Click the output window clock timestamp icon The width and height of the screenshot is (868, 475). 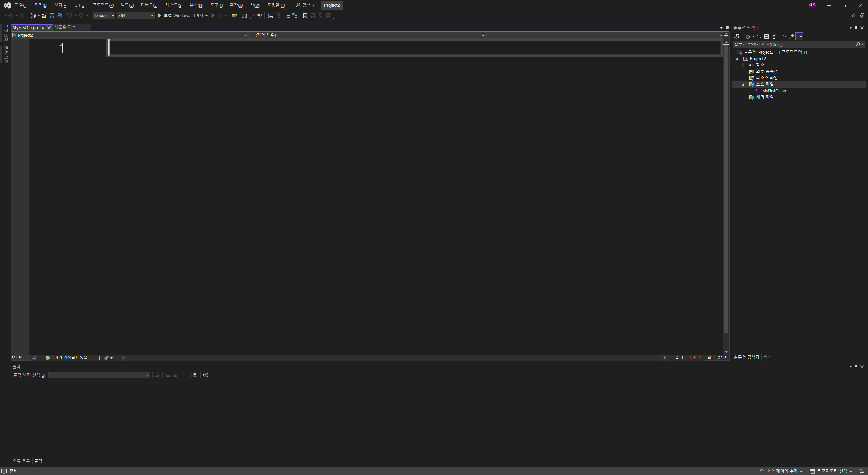click(x=206, y=375)
